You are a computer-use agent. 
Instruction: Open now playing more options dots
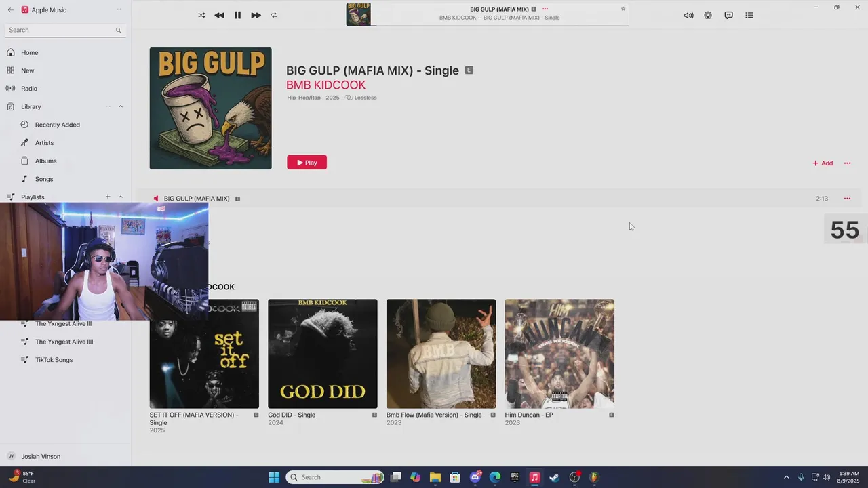pos(545,9)
